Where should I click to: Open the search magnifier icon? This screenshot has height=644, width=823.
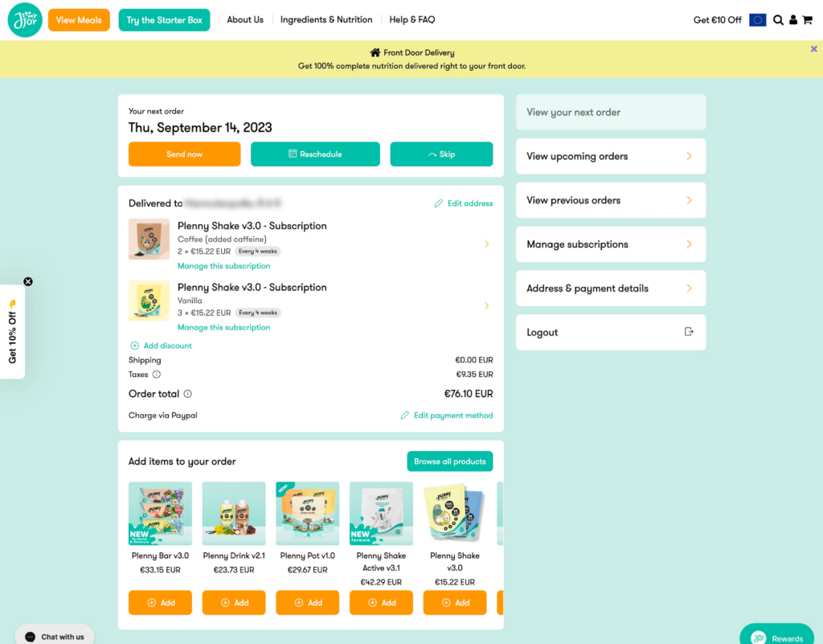(x=778, y=20)
